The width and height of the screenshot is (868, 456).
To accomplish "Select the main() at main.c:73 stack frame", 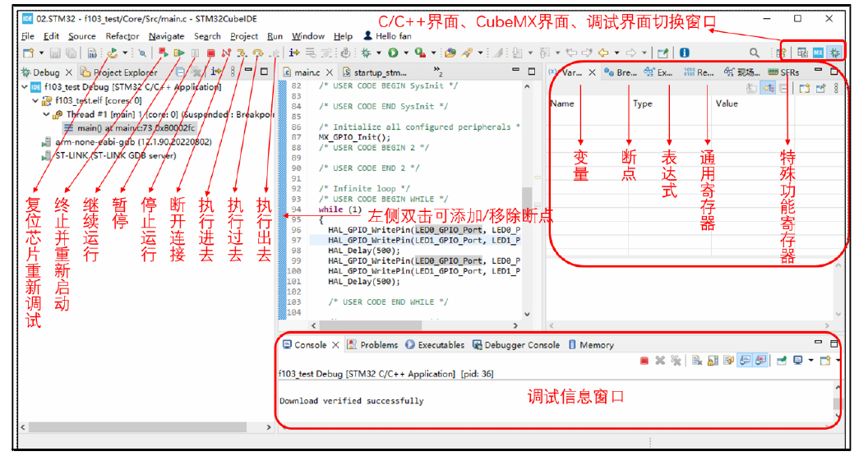I will click(x=130, y=128).
